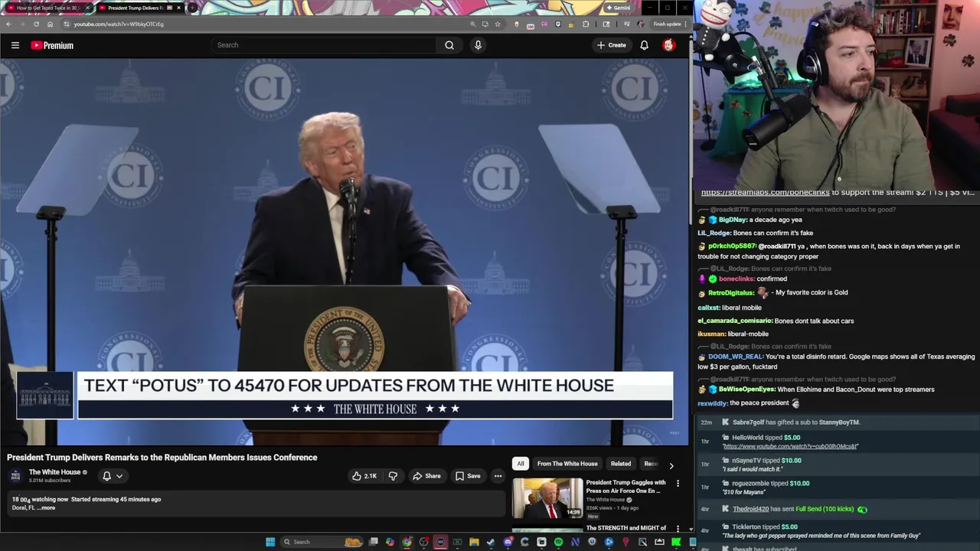Open Windows Start menu
Image resolution: width=980 pixels, height=551 pixels.
270,542
